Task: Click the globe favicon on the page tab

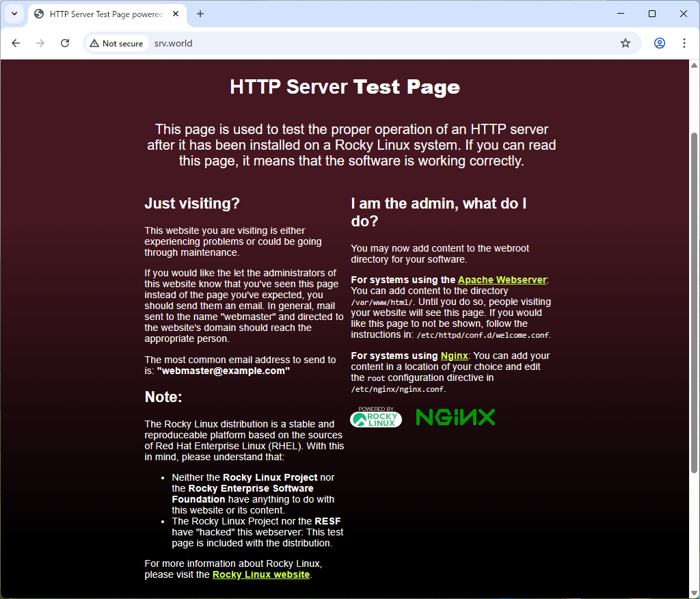Action: pos(38,14)
